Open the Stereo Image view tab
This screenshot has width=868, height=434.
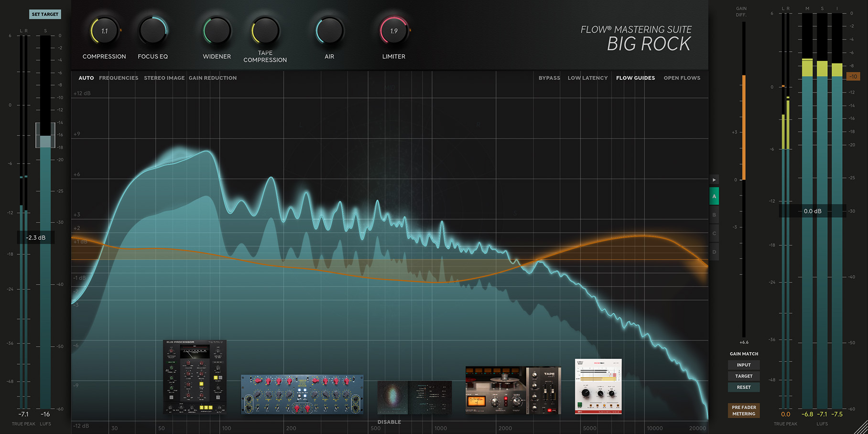click(x=164, y=78)
